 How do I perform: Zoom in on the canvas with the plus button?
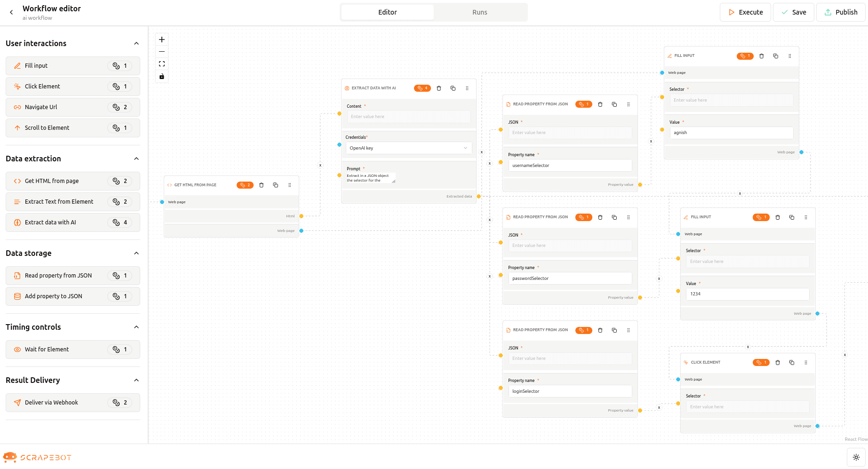tap(162, 40)
